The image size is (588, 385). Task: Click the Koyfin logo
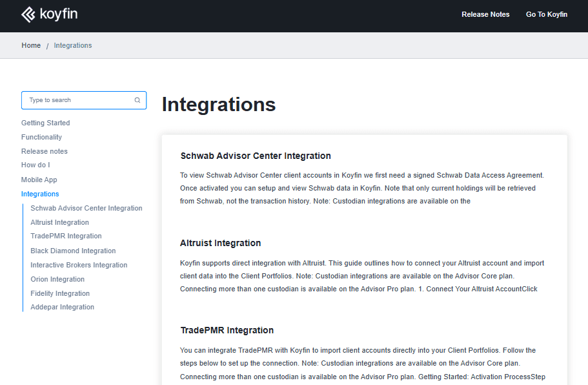(50, 15)
